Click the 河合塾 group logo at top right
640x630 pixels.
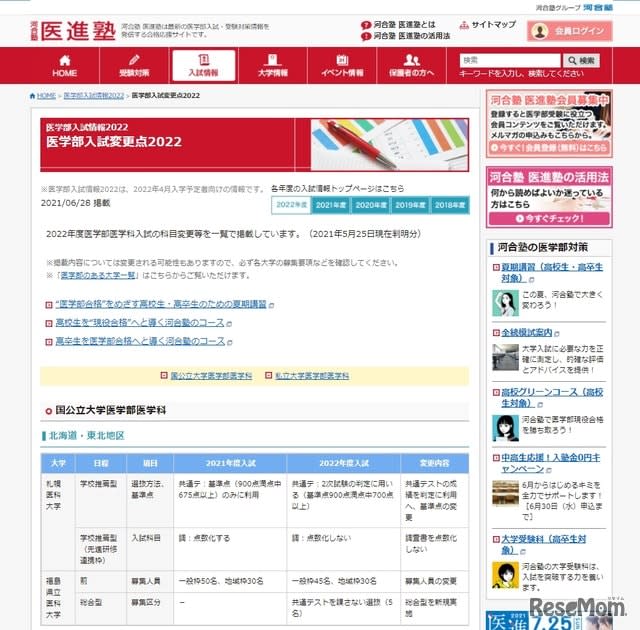tap(598, 7)
